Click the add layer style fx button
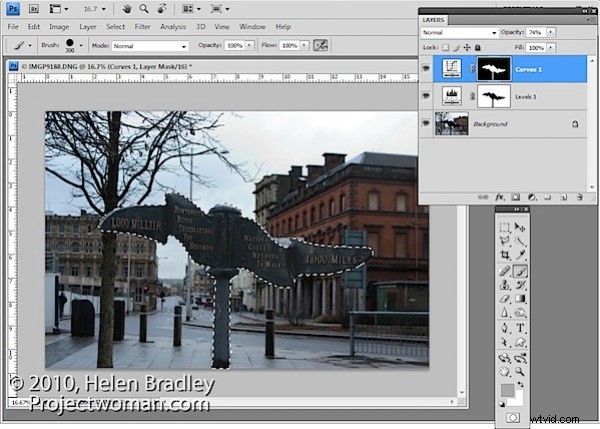Image resolution: width=600 pixels, height=429 pixels. [x=499, y=197]
